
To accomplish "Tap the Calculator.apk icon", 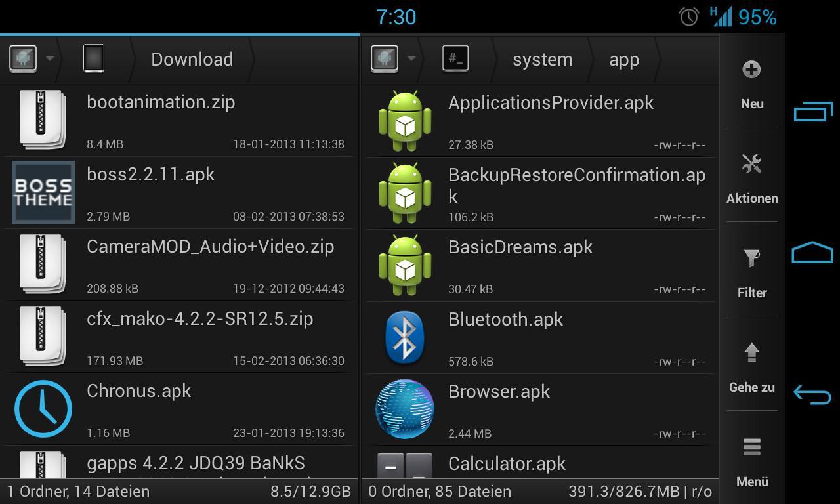I will pos(405,465).
